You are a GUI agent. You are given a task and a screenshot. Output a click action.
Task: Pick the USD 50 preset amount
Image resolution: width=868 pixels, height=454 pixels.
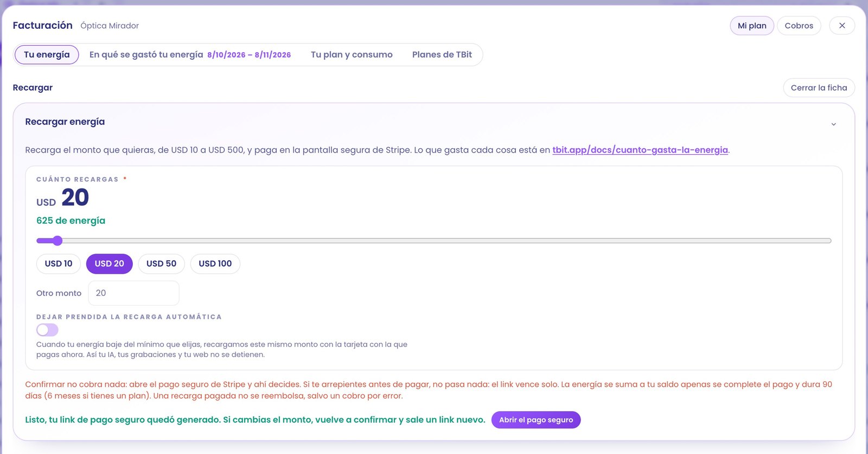pyautogui.click(x=161, y=264)
